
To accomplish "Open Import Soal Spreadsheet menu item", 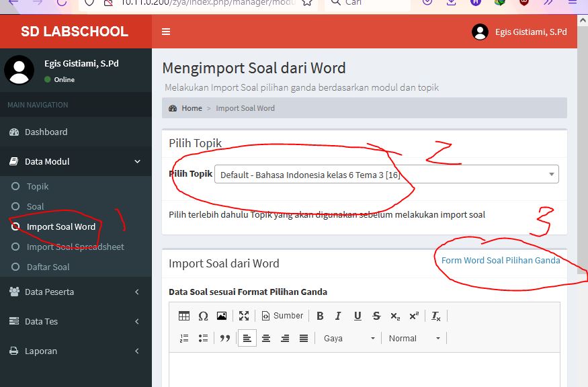I will 75,247.
